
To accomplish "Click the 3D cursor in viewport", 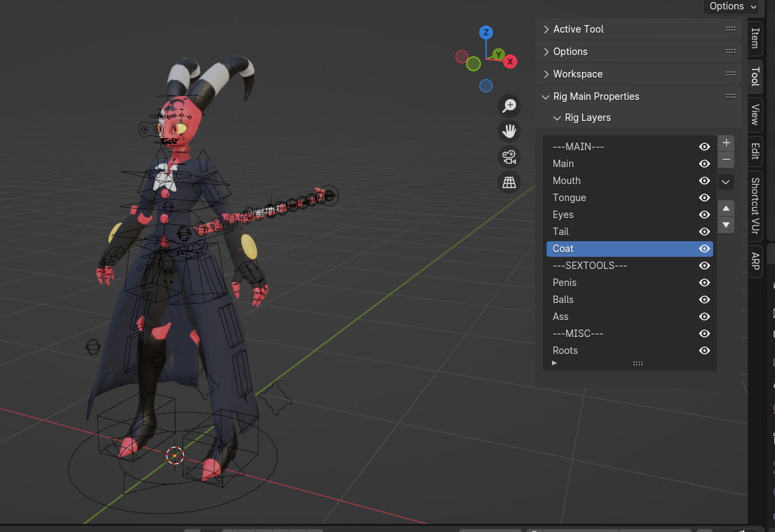I will coord(175,455).
